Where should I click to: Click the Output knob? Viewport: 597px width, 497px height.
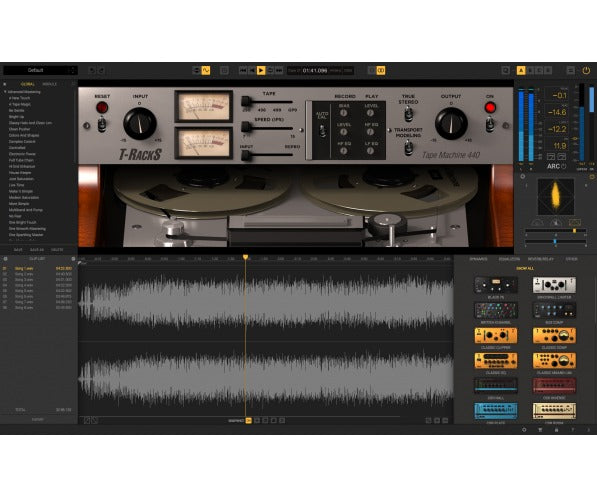[451, 123]
